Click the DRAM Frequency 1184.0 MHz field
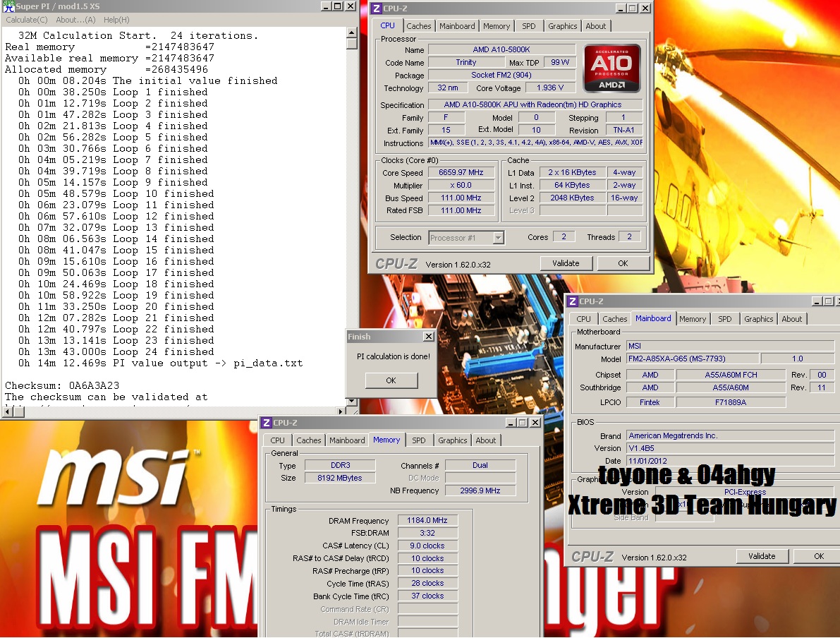This screenshot has height=638, width=840. point(427,520)
